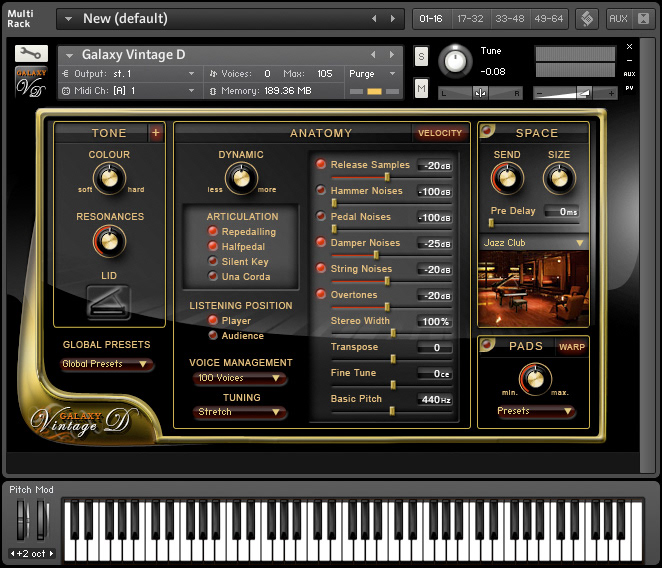662x568 pixels.
Task: Click the Space Size knob
Action: pos(559,178)
